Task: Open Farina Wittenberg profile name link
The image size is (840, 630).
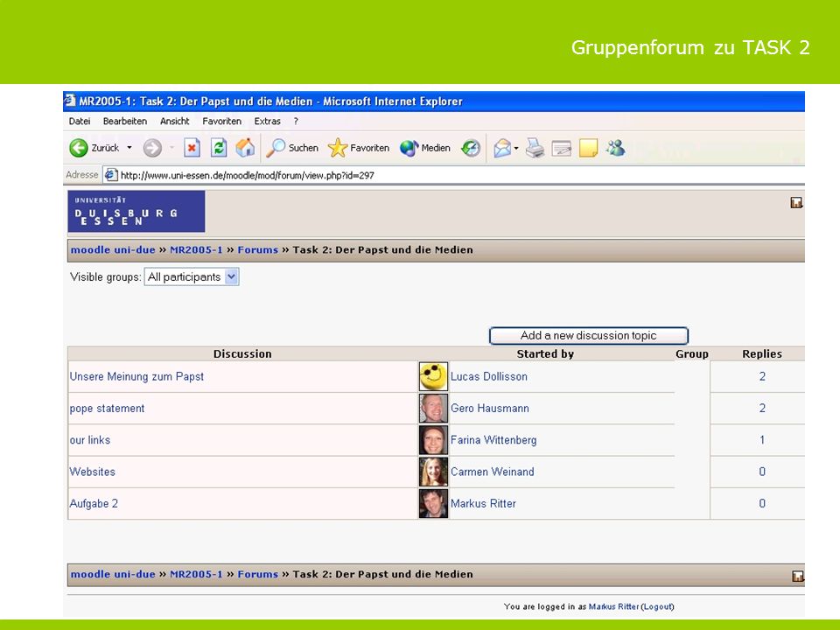Action: point(493,440)
